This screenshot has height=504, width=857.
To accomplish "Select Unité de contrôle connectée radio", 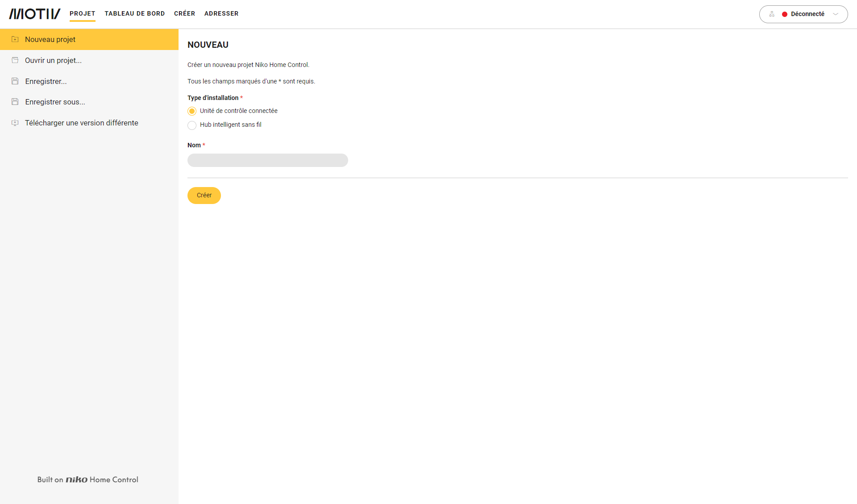I will click(192, 111).
